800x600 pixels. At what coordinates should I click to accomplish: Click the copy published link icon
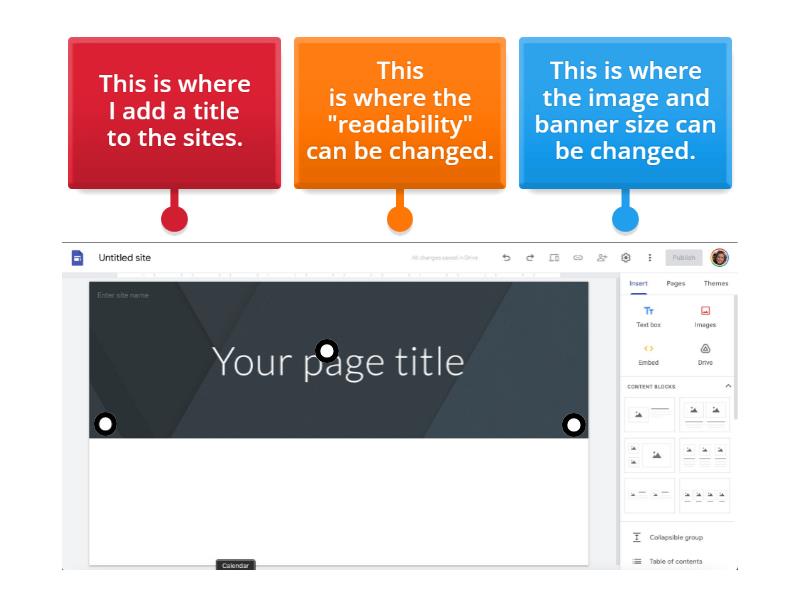click(578, 258)
